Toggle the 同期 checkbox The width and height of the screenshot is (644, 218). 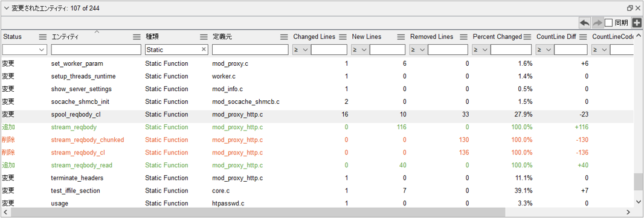coord(609,22)
